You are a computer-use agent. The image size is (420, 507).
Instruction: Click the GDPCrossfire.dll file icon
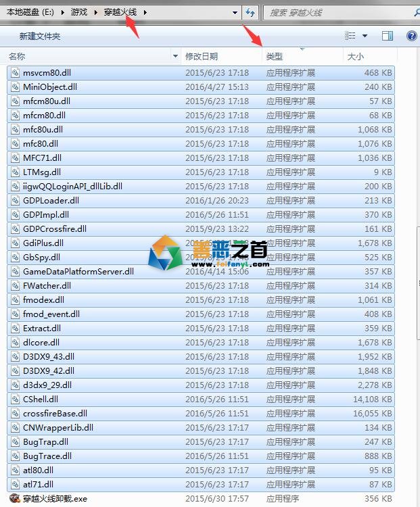(x=15, y=229)
